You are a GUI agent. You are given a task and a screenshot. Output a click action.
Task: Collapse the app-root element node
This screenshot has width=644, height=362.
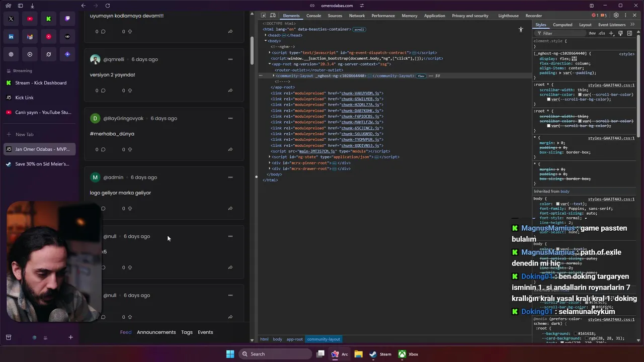[270, 64]
